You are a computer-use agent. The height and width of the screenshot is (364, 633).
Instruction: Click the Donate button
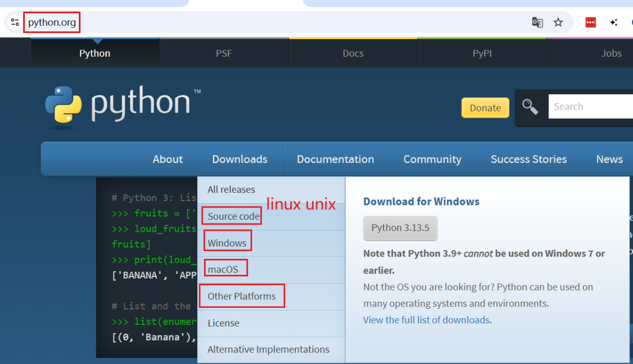[x=485, y=107]
